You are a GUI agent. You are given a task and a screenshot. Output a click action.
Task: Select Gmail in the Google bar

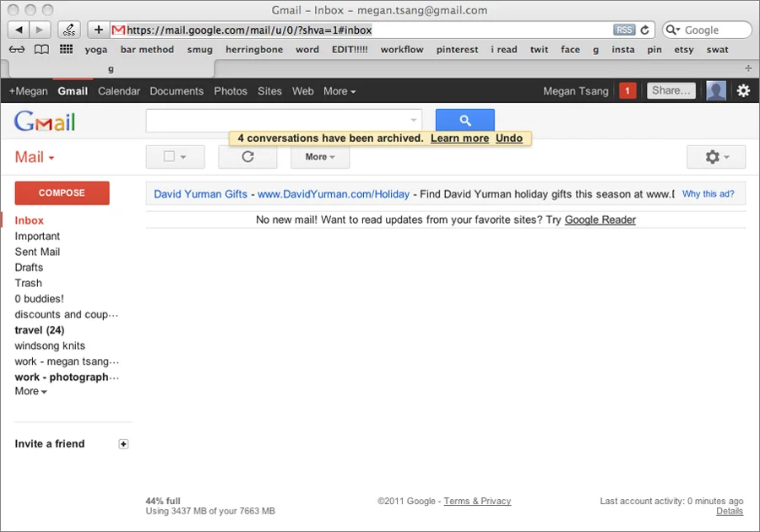coord(73,91)
